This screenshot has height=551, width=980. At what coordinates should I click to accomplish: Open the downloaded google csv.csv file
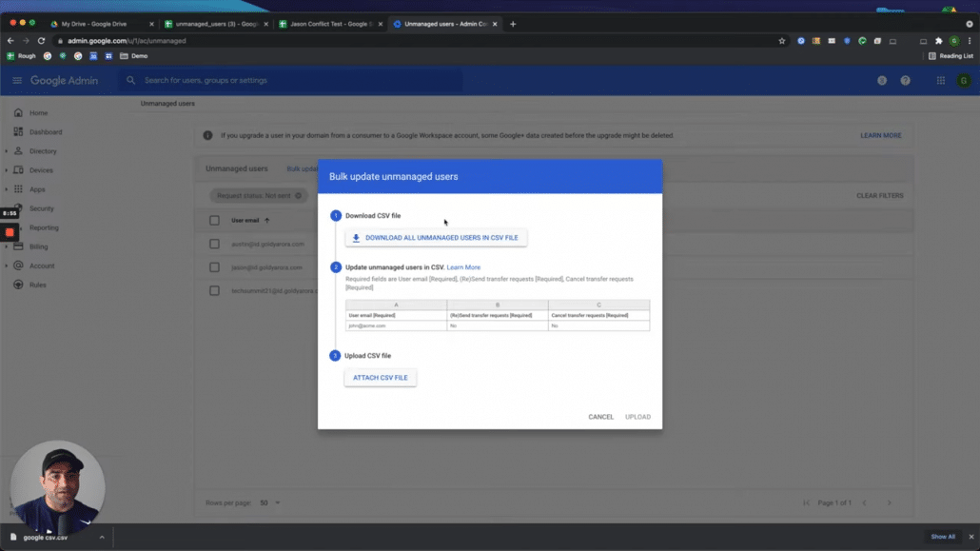pyautogui.click(x=45, y=538)
